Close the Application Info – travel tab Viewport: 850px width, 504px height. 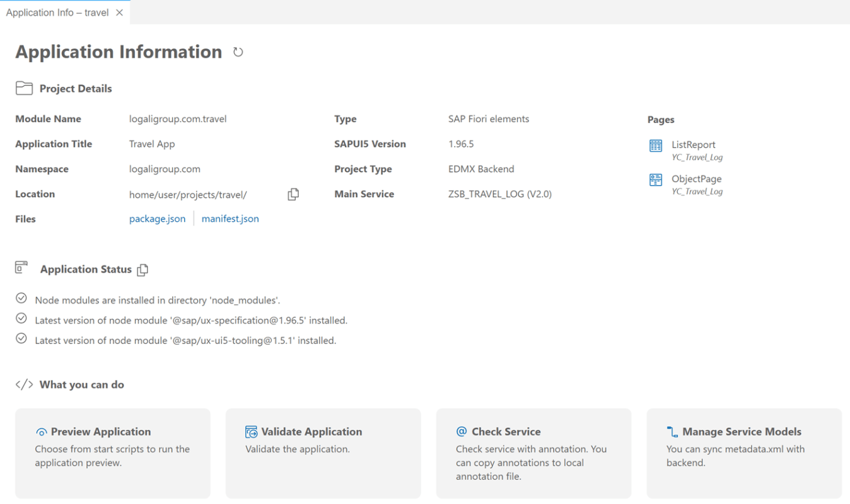(119, 13)
